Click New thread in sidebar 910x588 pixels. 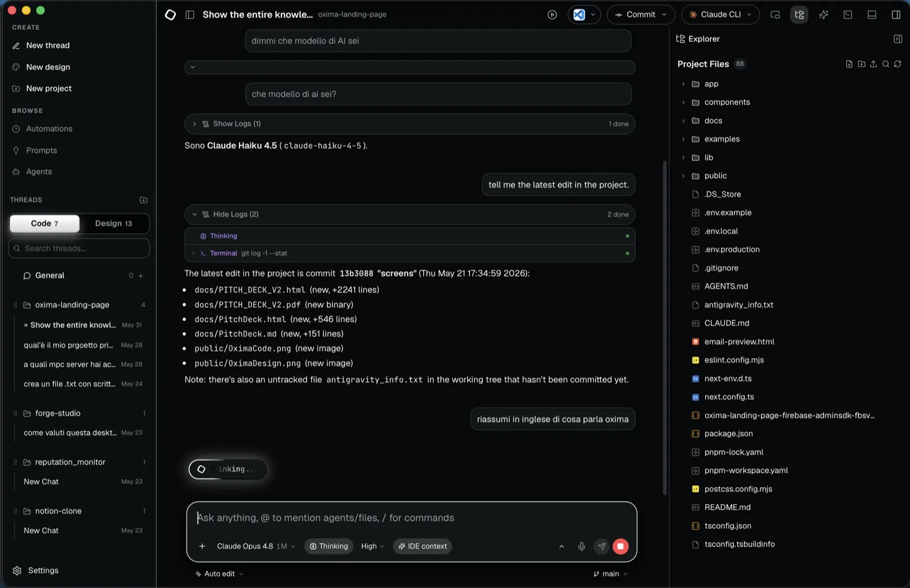(x=48, y=45)
